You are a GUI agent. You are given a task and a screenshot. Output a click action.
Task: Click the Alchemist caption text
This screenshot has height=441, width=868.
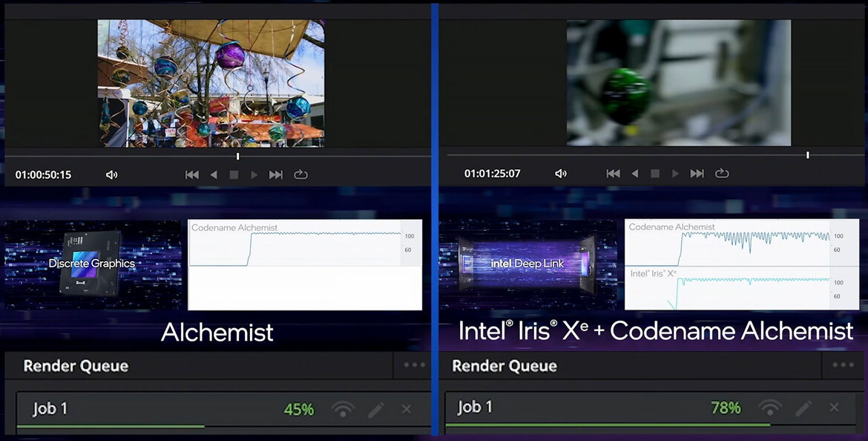(x=217, y=333)
